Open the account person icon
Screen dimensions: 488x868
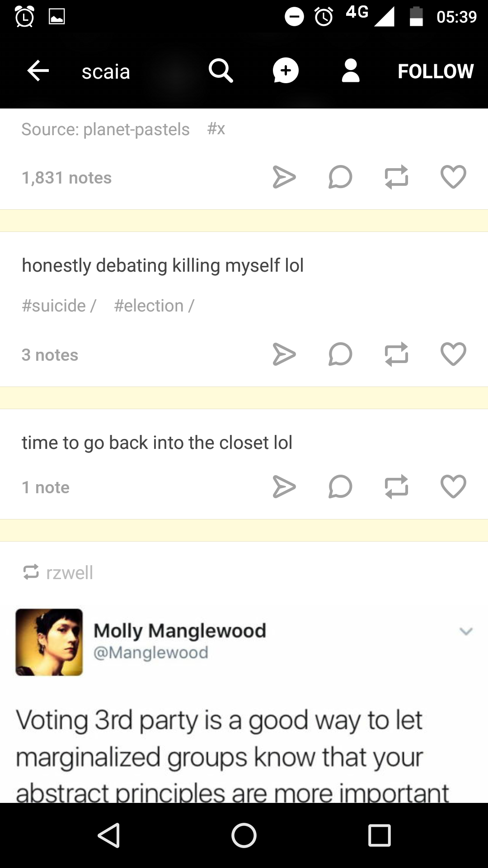[351, 71]
